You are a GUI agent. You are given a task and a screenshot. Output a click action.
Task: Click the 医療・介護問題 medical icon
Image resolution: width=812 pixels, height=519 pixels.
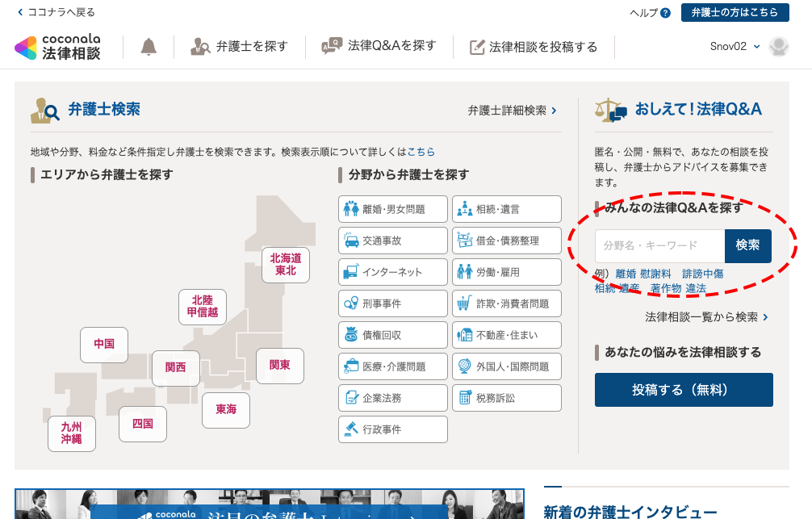click(x=351, y=366)
